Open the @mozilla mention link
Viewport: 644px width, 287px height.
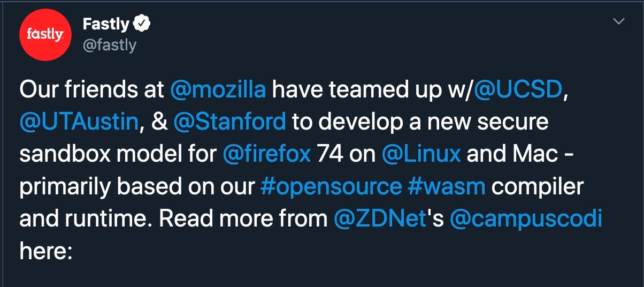coord(218,89)
